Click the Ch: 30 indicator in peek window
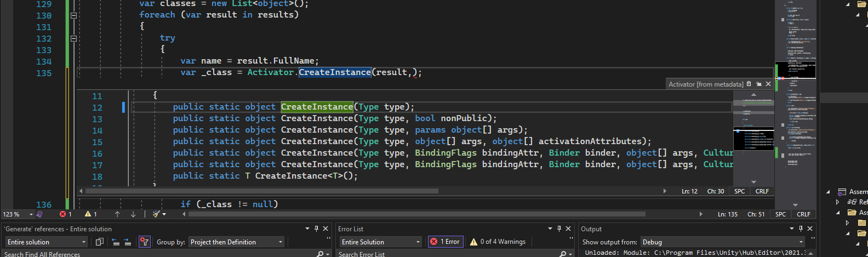The height and width of the screenshot is (257, 868). pyautogui.click(x=716, y=191)
